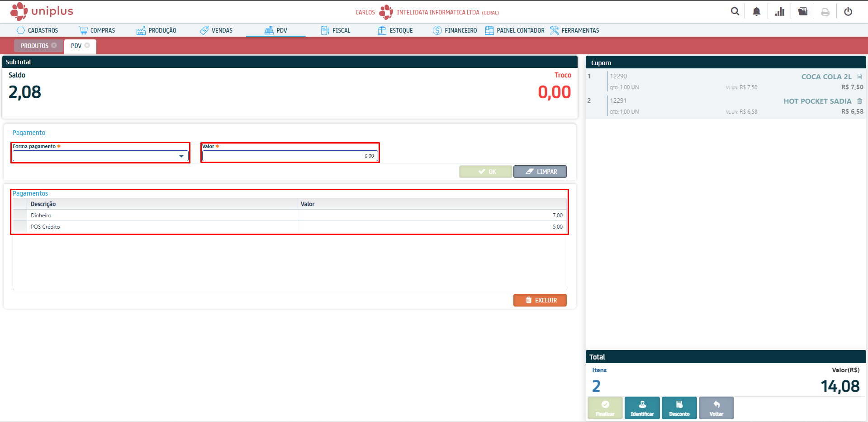The height and width of the screenshot is (422, 868).
Task: Select the Dinheiro payment row
Action: click(163, 216)
